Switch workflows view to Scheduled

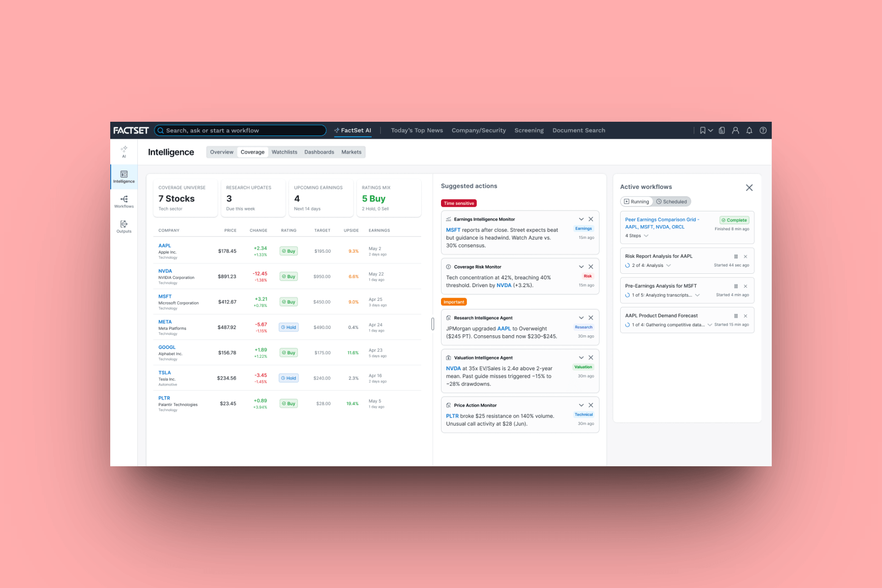click(672, 202)
